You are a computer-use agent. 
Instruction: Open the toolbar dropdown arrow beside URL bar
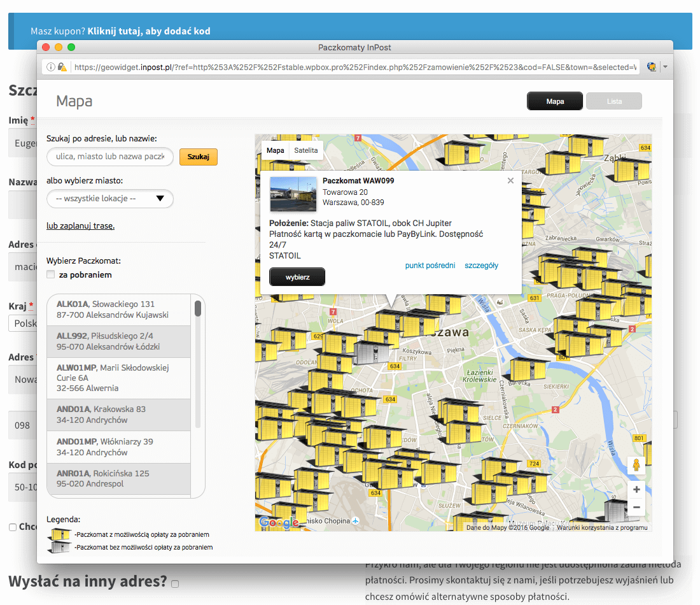(665, 66)
